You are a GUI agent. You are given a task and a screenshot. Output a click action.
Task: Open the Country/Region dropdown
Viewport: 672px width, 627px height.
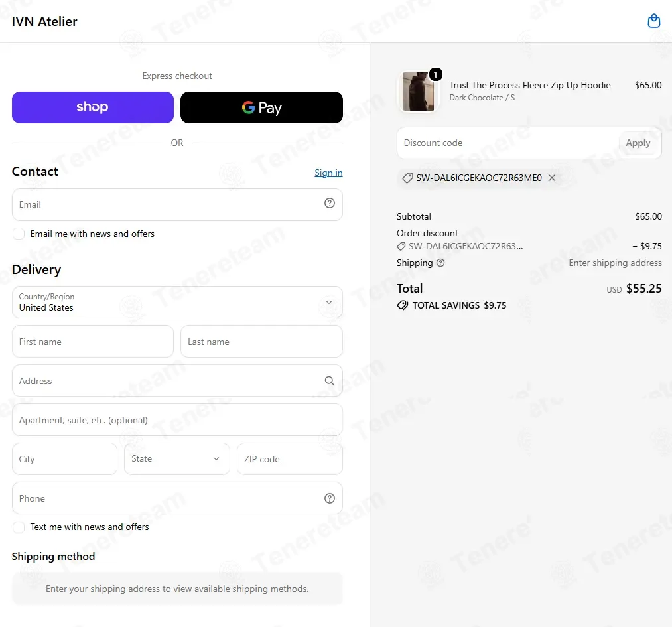pos(177,302)
